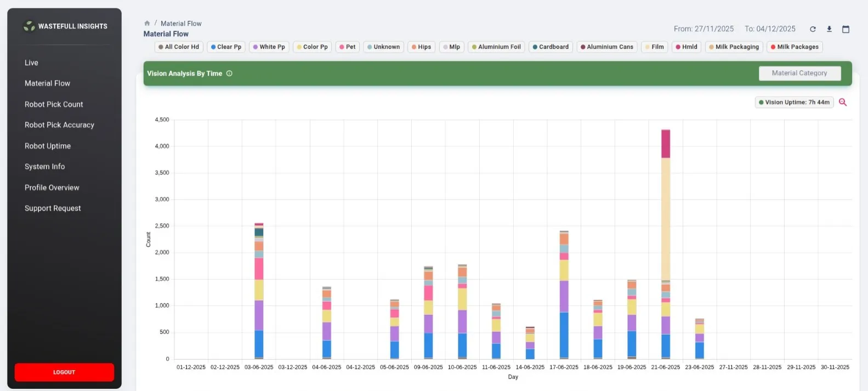The image size is (868, 391).
Task: Click the Material Flow breadcrumb link
Action: point(181,24)
